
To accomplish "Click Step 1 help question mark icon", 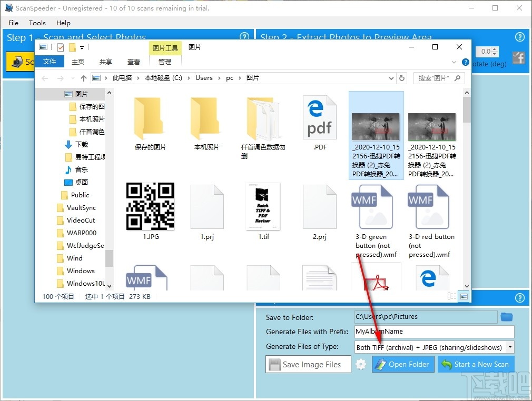I will tap(244, 36).
